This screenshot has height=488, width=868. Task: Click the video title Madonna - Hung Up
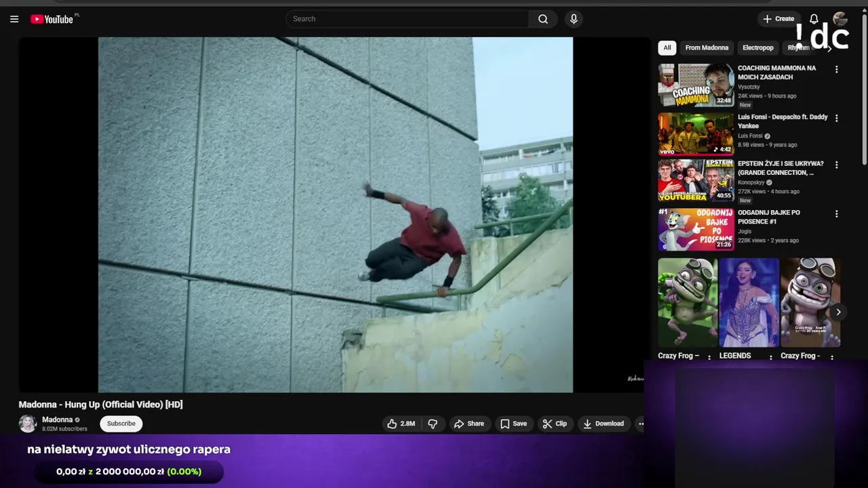tap(100, 405)
